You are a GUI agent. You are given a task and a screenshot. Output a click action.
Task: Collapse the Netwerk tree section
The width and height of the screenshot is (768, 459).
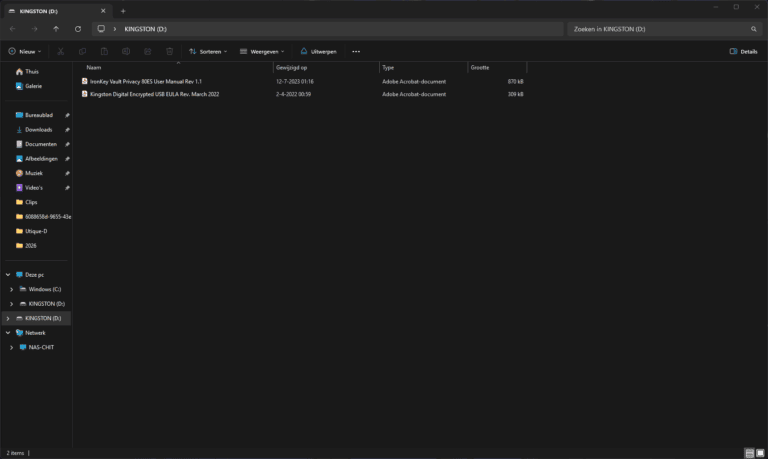click(8, 333)
